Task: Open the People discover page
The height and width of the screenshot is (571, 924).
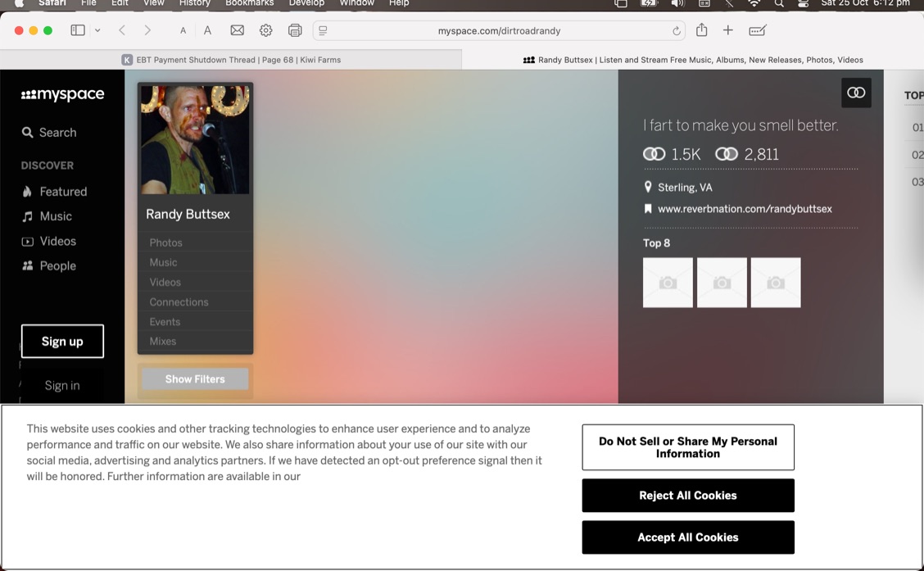Action: 49,265
